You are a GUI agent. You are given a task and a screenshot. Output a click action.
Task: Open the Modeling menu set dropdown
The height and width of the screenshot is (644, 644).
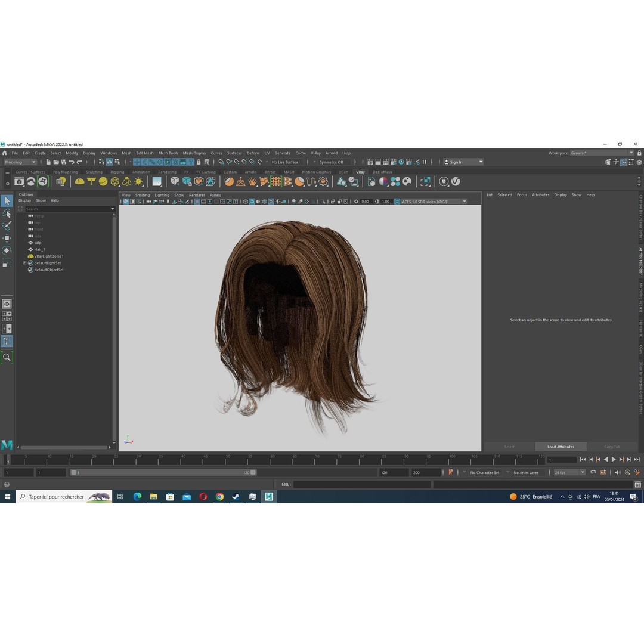click(20, 162)
